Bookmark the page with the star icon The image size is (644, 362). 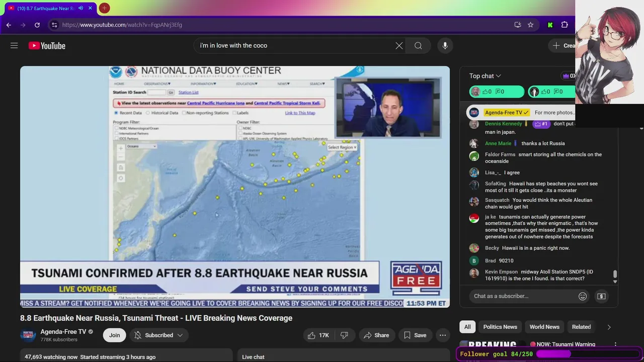coord(530,25)
